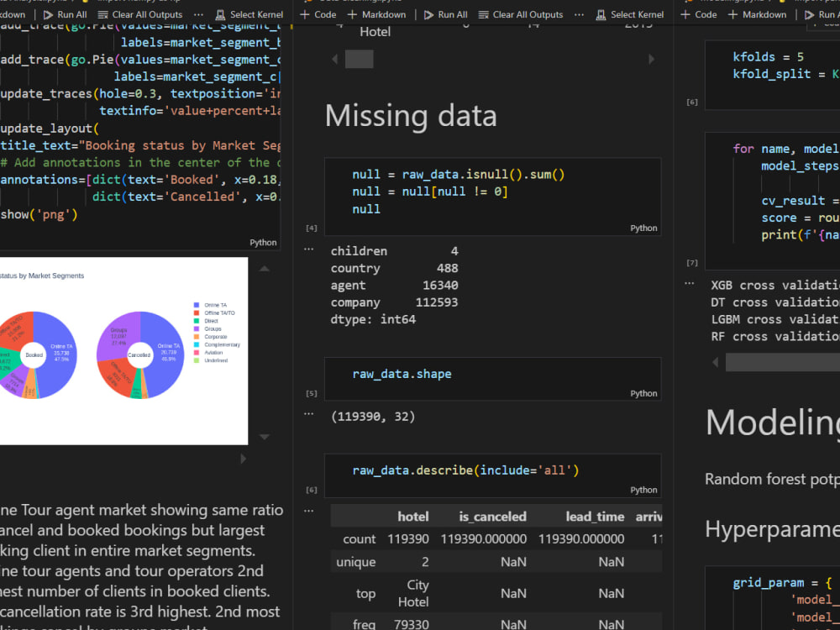Click the Missing data markdown heading
Viewport: 840px width, 630px height.
pyautogui.click(x=411, y=116)
